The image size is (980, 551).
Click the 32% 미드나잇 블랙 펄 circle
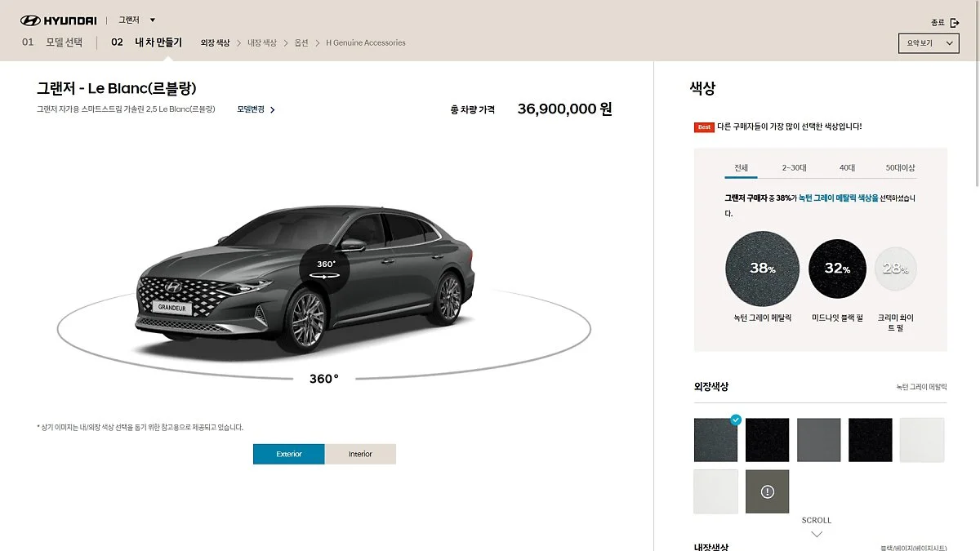click(x=837, y=269)
